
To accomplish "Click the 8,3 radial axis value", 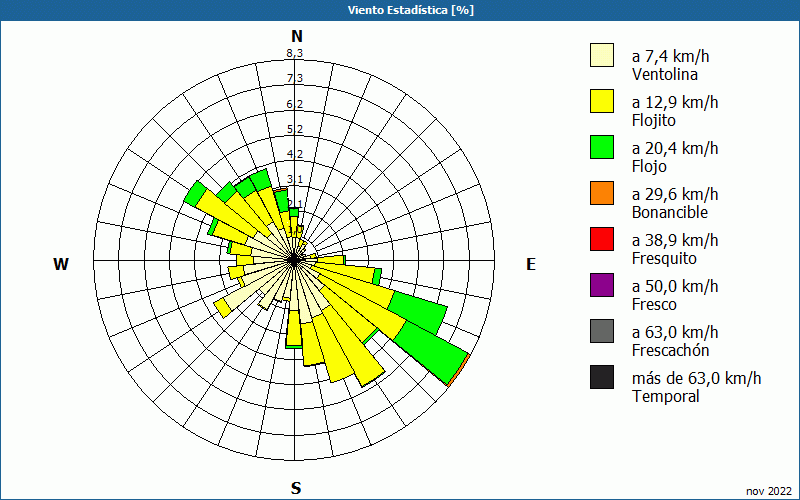I will [x=295, y=53].
